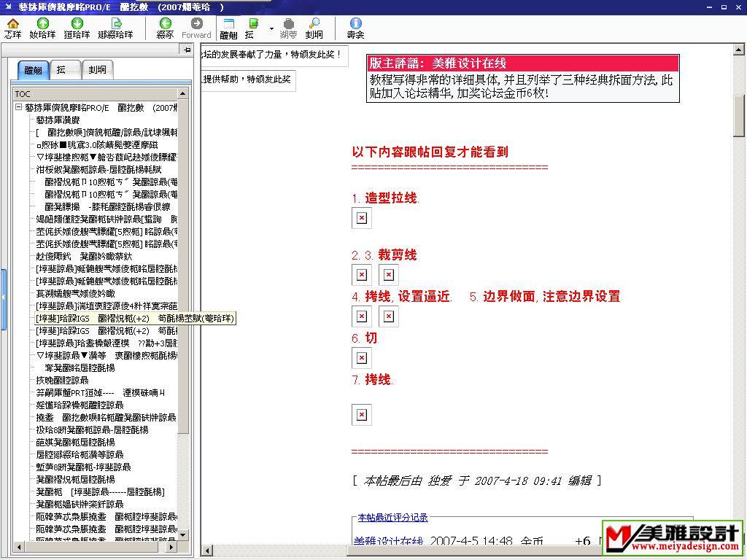Screen dimensions: 747x560
Task: Select the tree item containing 'PRT'
Action: tap(101, 393)
